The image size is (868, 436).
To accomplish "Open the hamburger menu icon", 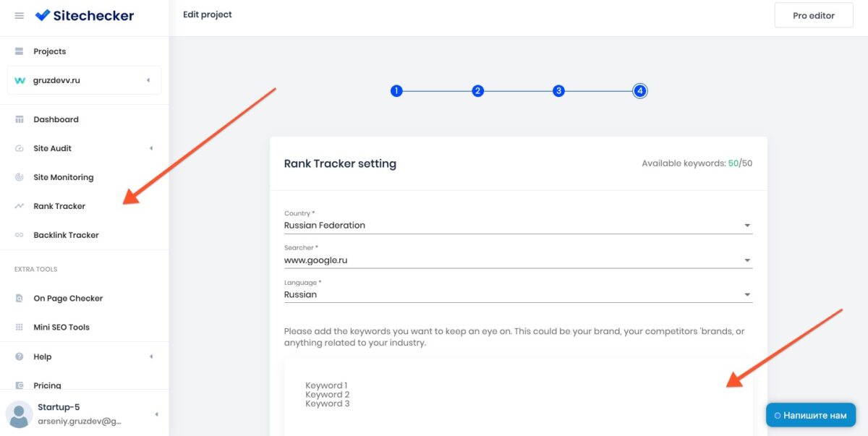I will coord(20,15).
